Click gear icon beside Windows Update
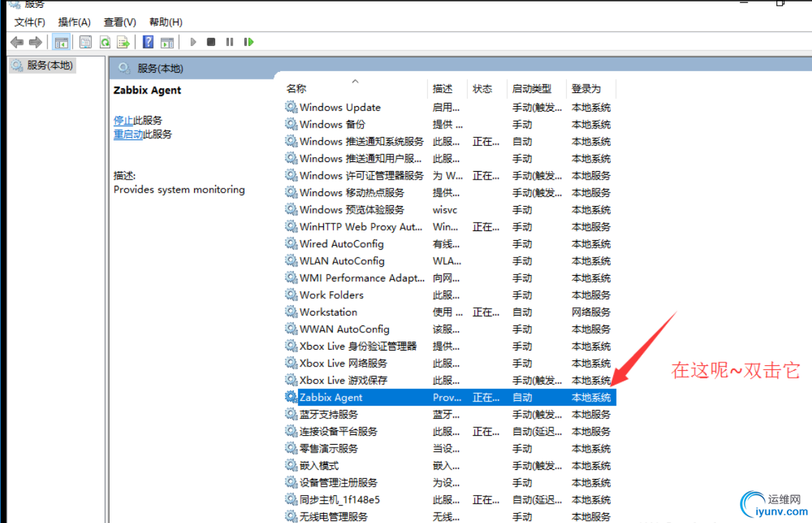Screen dimensions: 812x523 click(x=291, y=107)
